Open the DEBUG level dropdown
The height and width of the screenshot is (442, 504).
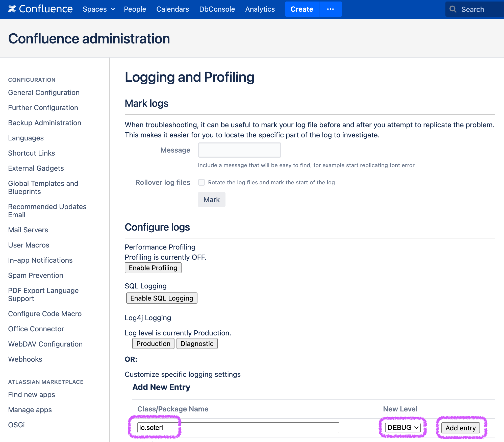402,428
